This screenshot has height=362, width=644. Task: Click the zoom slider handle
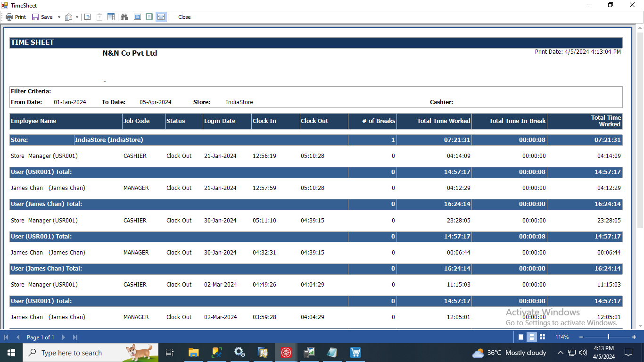click(608, 337)
